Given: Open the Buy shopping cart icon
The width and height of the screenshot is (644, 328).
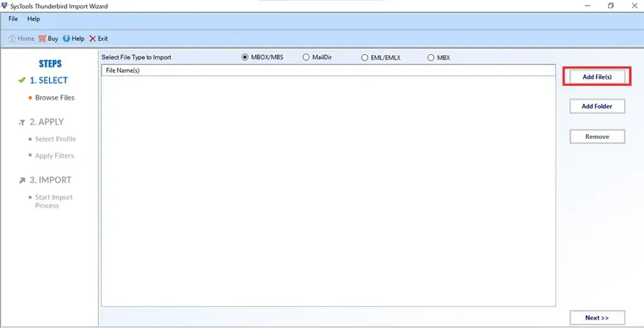Looking at the screenshot, I should 42,39.
